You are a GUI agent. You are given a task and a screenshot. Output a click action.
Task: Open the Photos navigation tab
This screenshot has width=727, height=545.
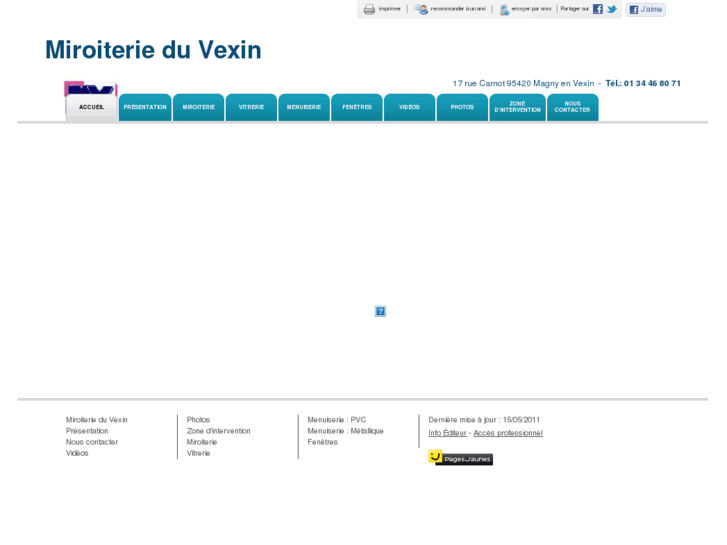coord(462,107)
